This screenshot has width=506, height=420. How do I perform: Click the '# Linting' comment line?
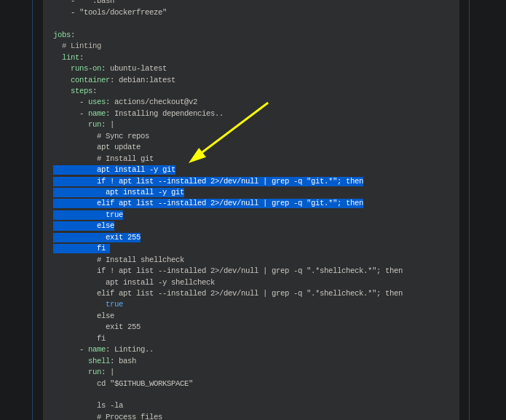pyautogui.click(x=82, y=46)
